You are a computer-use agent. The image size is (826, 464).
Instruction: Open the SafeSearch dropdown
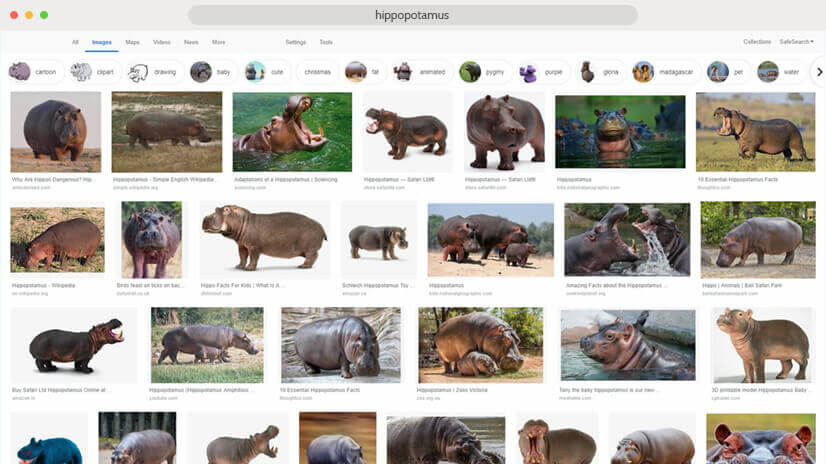point(796,42)
